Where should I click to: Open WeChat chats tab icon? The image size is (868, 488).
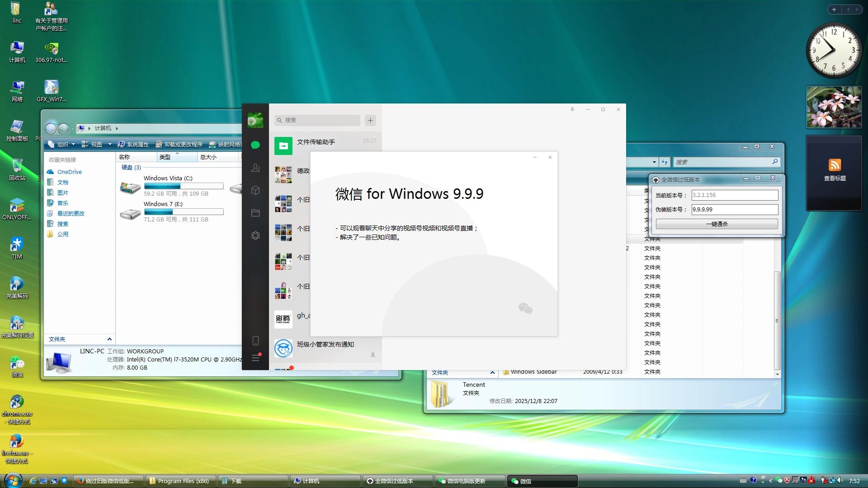point(255,145)
